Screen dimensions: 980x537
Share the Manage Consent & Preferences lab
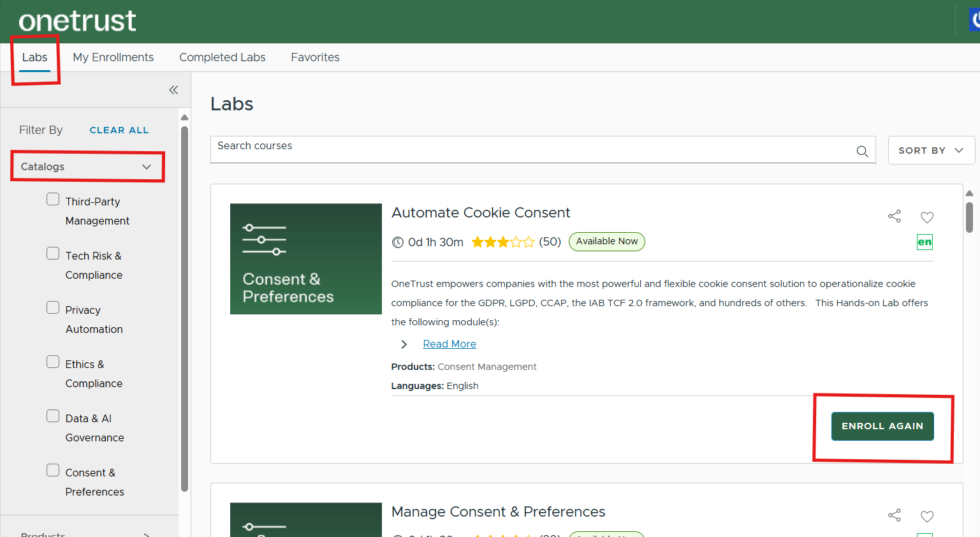pyautogui.click(x=895, y=515)
